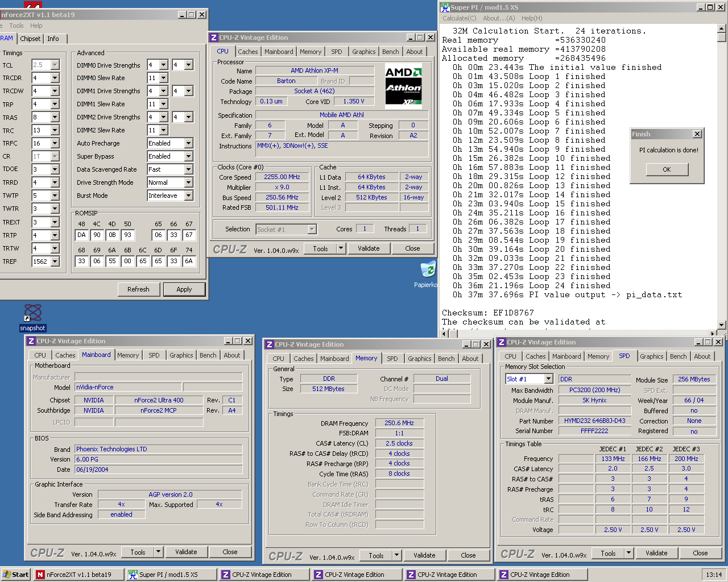This screenshot has width=728, height=582.
Task: Click Validate in the CPU-Z CPU window
Action: [369, 248]
